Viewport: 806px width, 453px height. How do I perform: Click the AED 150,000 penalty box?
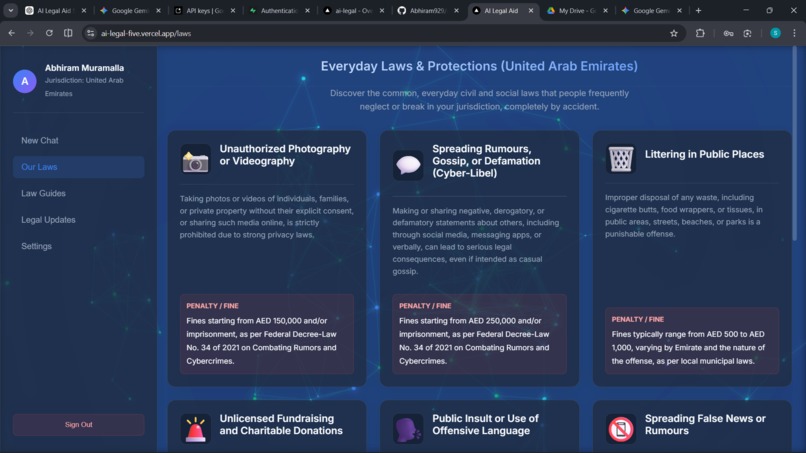(x=267, y=334)
